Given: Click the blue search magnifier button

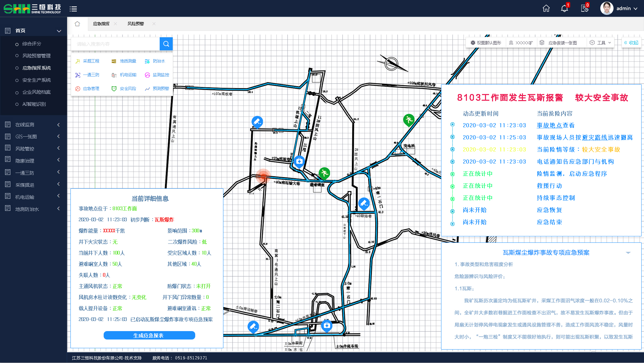Looking at the screenshot, I should pyautogui.click(x=166, y=44).
